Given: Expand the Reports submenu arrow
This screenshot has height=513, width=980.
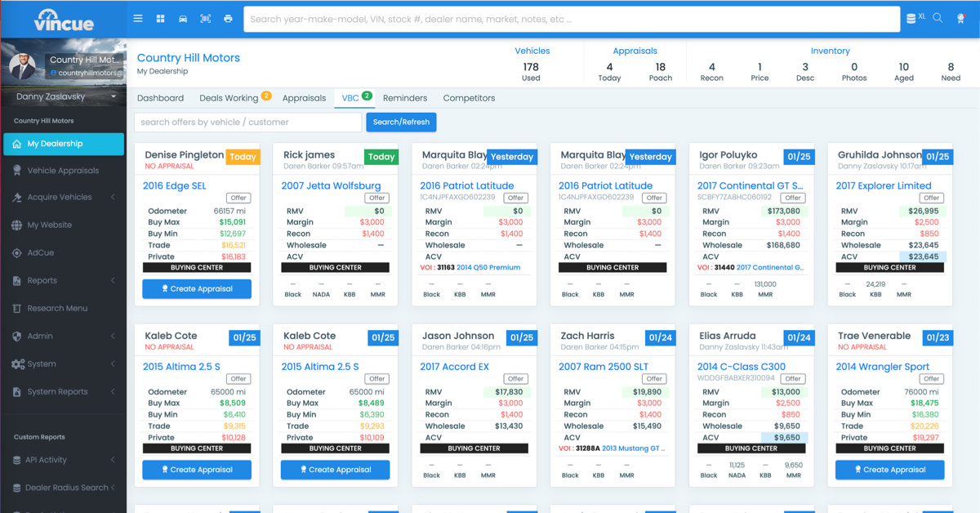Looking at the screenshot, I should point(113,281).
